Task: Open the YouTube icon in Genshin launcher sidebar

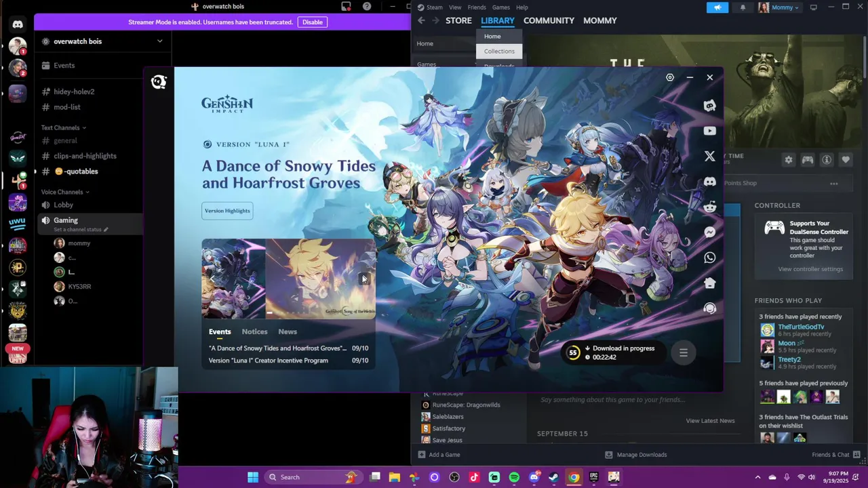Action: (x=709, y=131)
